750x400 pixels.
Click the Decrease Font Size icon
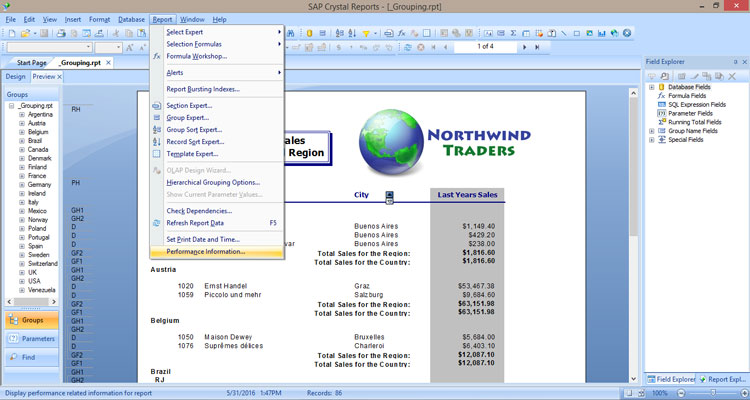142,47
